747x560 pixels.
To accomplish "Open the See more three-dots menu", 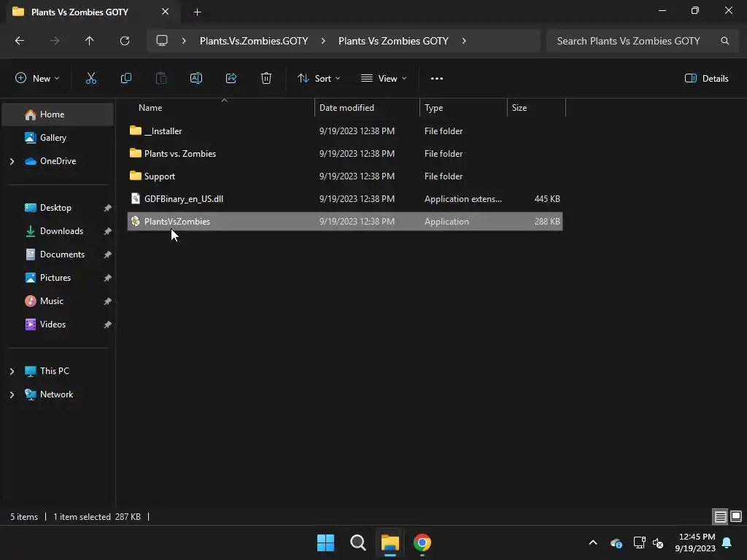I will (x=437, y=79).
